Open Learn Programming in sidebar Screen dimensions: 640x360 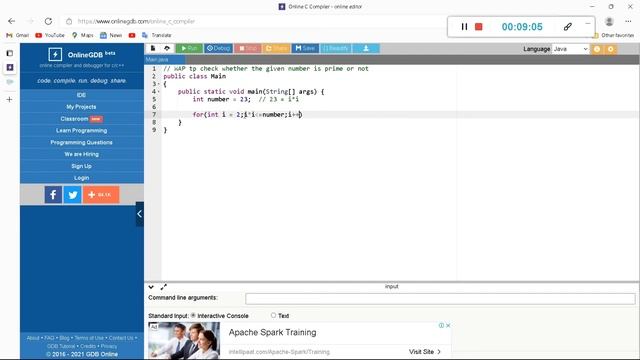pos(81,131)
